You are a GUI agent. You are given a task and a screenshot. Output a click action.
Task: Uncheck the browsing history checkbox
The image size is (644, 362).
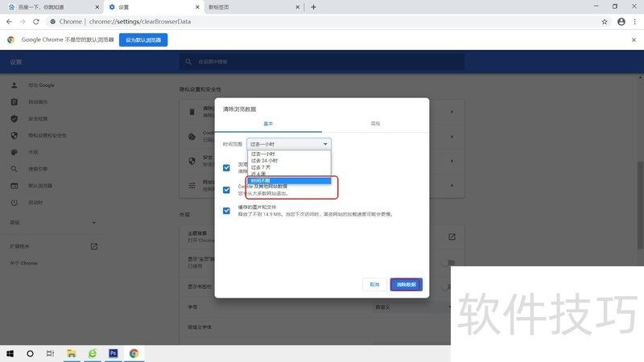(226, 167)
